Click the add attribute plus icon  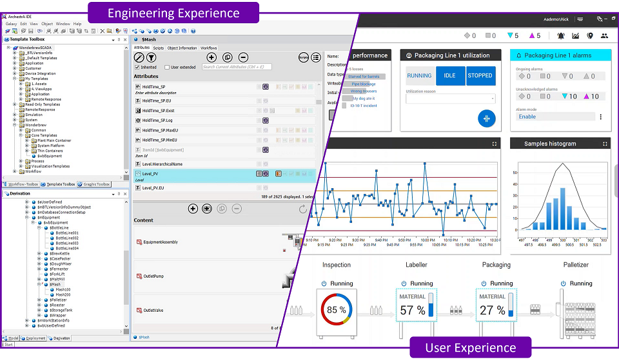(211, 57)
